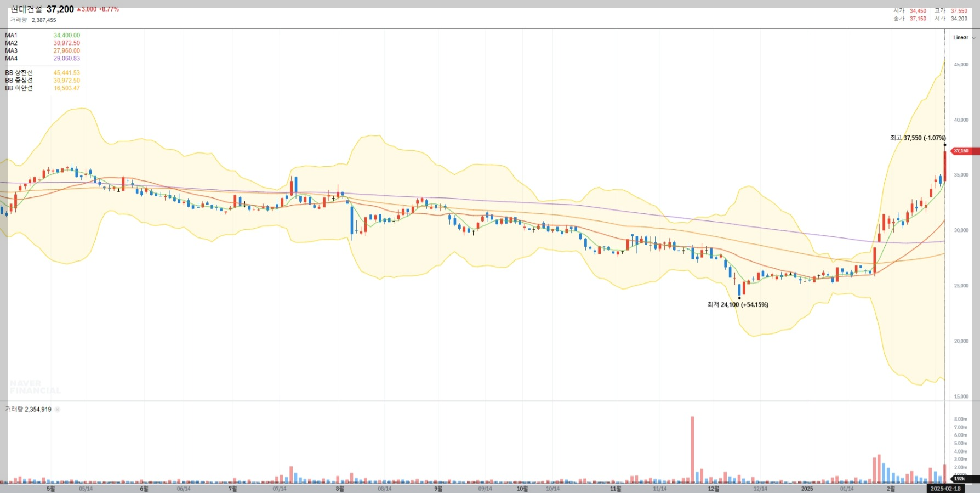Image resolution: width=980 pixels, height=493 pixels.
Task: Select the MA4 legend row
Action: [42, 59]
